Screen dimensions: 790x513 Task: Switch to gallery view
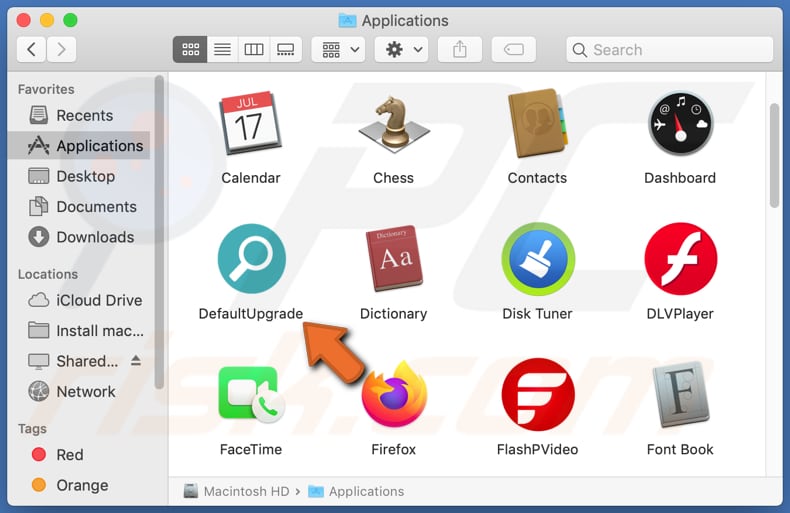286,49
